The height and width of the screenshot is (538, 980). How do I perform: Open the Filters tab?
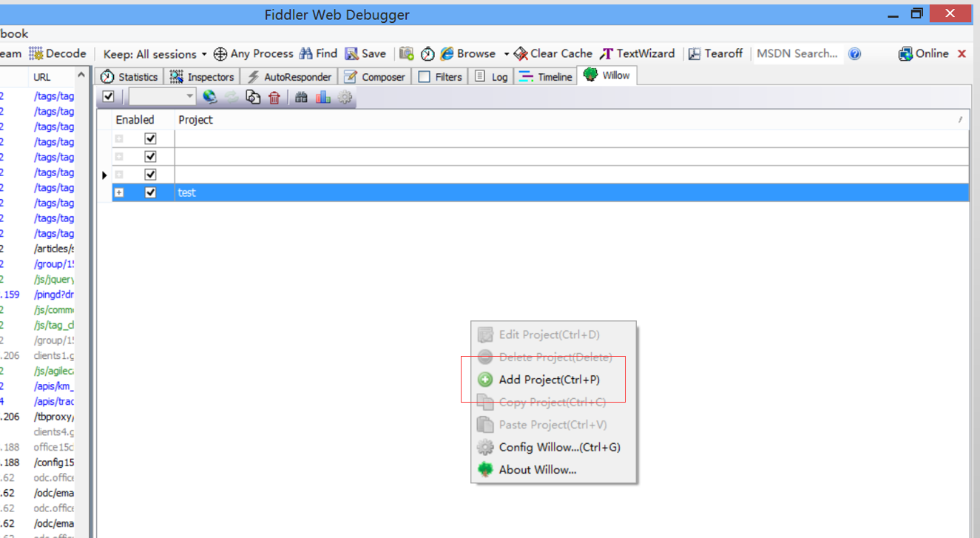[440, 76]
